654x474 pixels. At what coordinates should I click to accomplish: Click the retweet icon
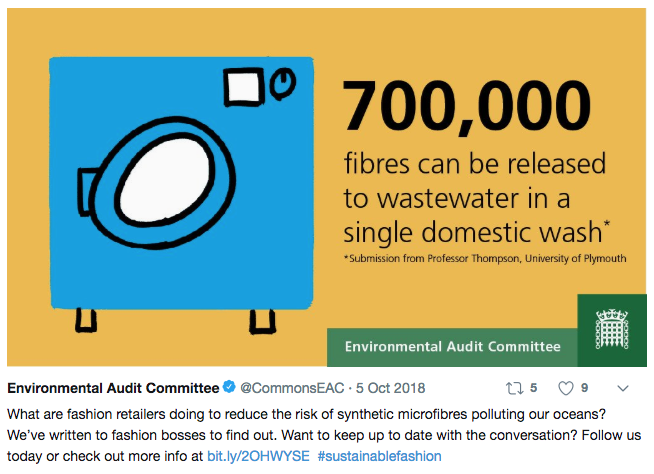click(514, 388)
